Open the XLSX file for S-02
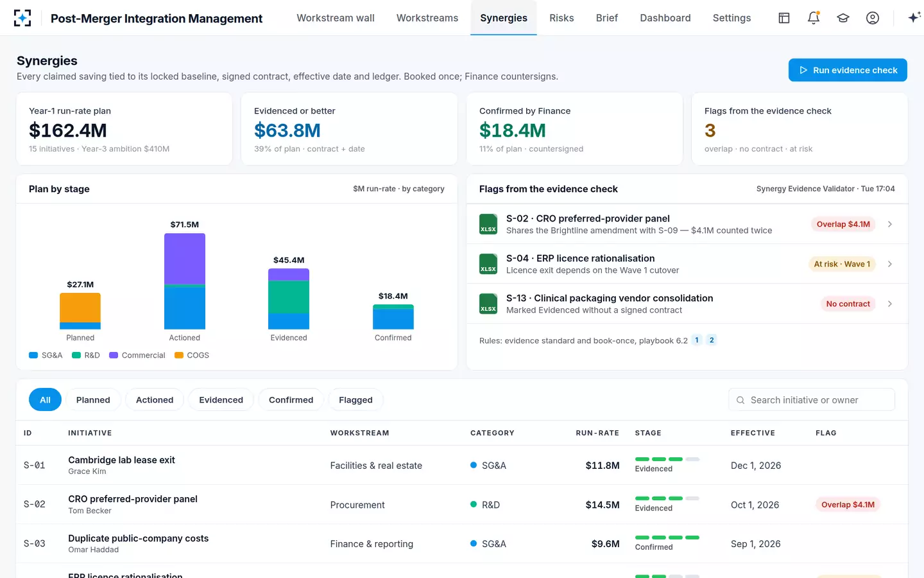 [488, 224]
